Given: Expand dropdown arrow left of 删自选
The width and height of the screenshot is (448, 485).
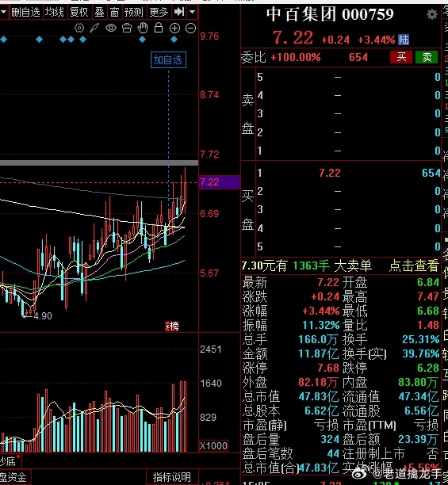Looking at the screenshot, I should (x=4, y=12).
